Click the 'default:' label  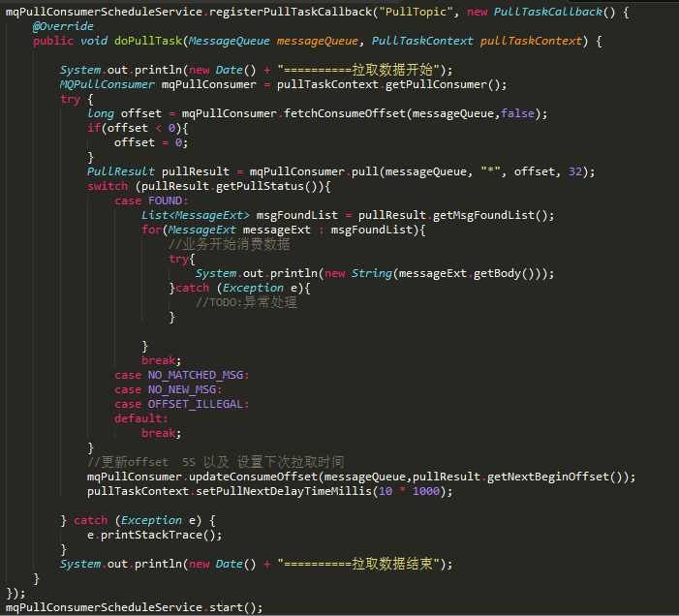coord(141,418)
